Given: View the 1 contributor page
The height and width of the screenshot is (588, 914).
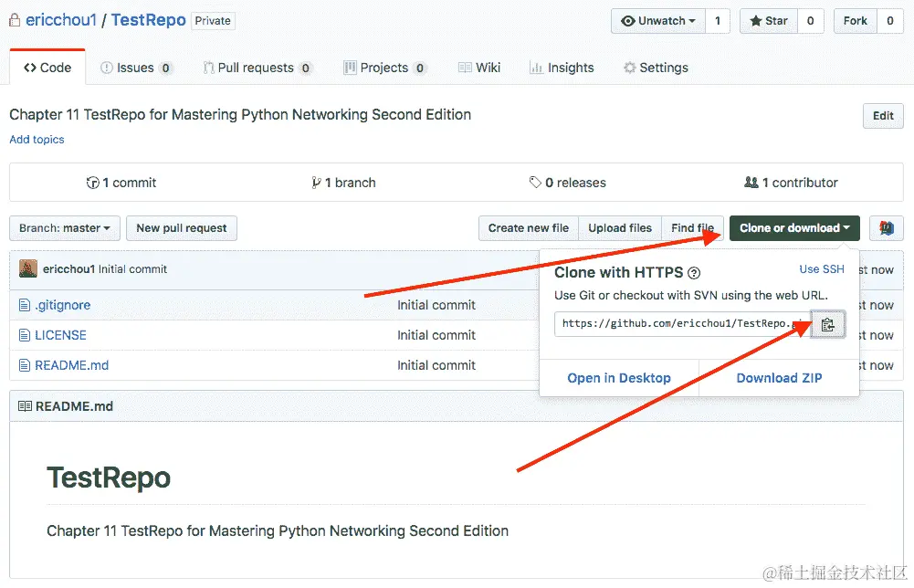Looking at the screenshot, I should (791, 183).
